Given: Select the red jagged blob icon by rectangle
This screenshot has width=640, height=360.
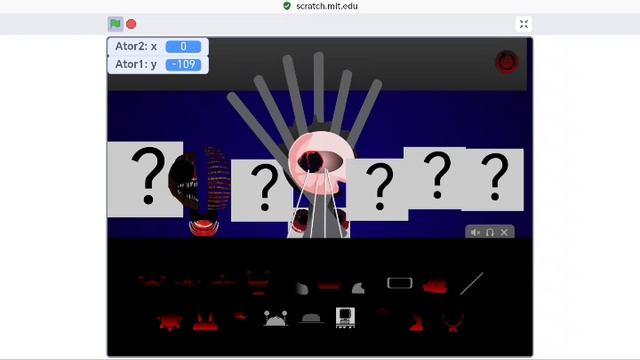Looking at the screenshot, I should coord(435,287).
